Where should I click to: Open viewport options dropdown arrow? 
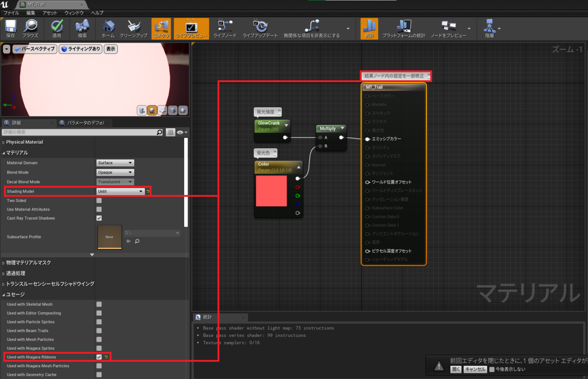pyautogui.click(x=6, y=49)
